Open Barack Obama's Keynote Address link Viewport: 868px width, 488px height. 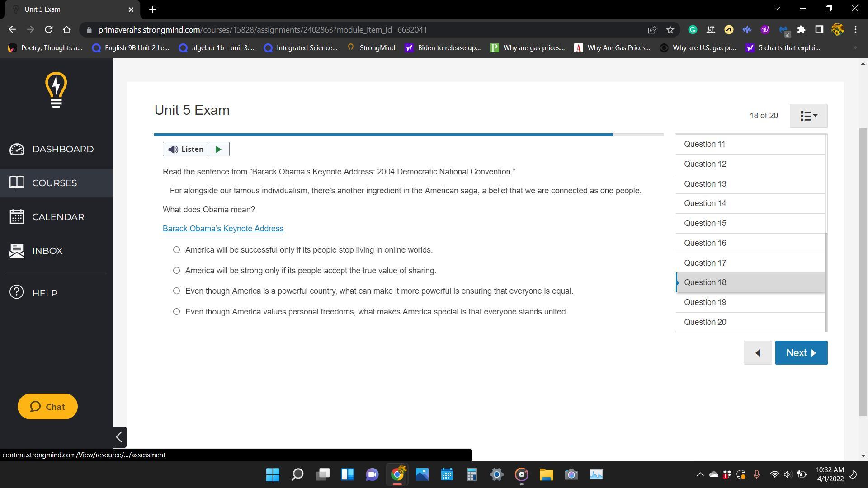[x=223, y=229]
